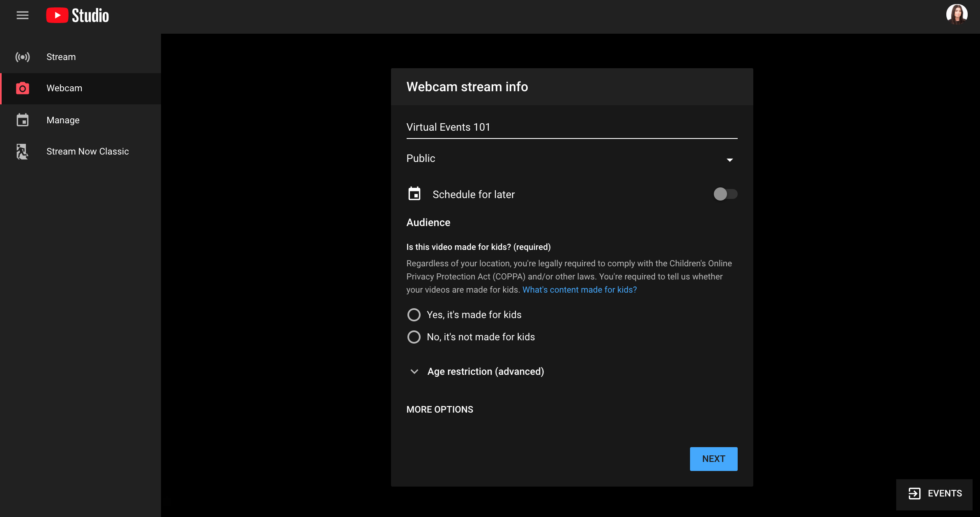Click the Schedule for later calendar icon
This screenshot has width=980, height=517.
[415, 193]
